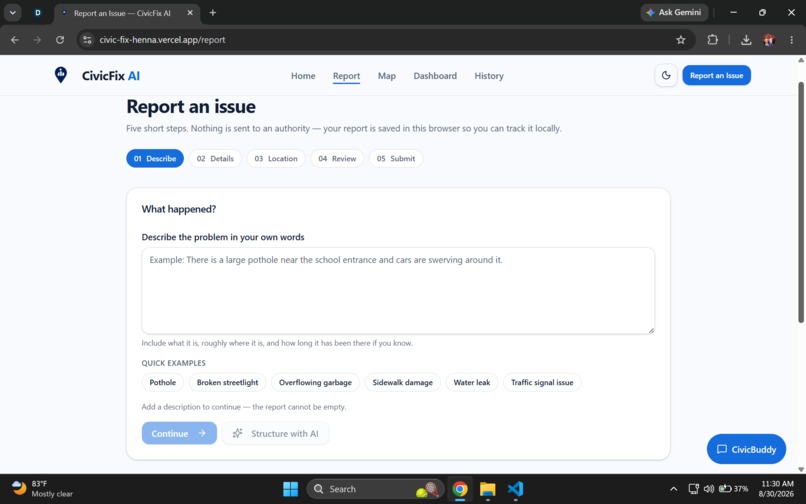
Task: Click the Report an Issue header button
Action: click(716, 76)
